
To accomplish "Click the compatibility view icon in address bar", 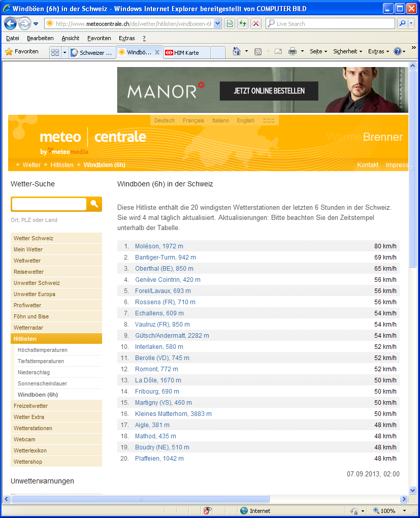I will [230, 23].
